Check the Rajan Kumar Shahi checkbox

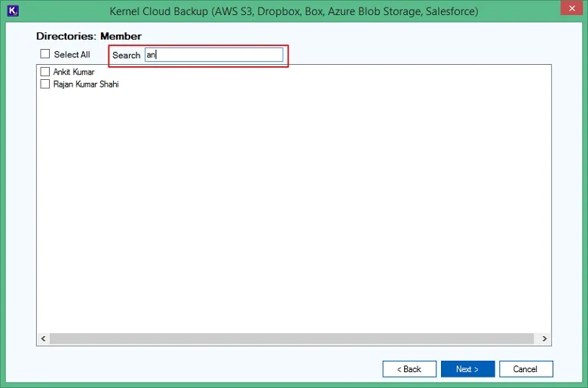point(45,84)
